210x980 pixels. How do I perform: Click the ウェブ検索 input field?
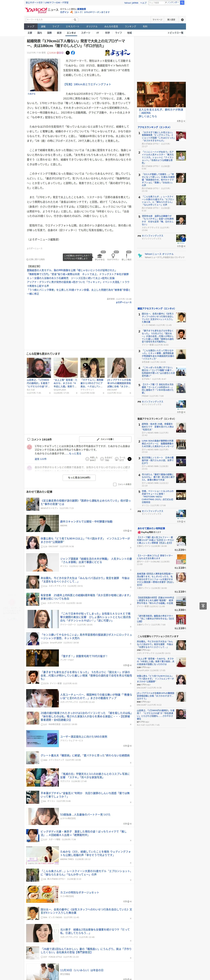pos(156,3)
